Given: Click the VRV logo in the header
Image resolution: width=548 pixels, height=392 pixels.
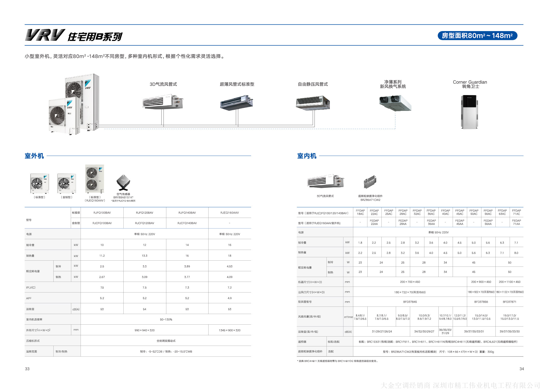Looking at the screenshot, I should click(45, 35).
